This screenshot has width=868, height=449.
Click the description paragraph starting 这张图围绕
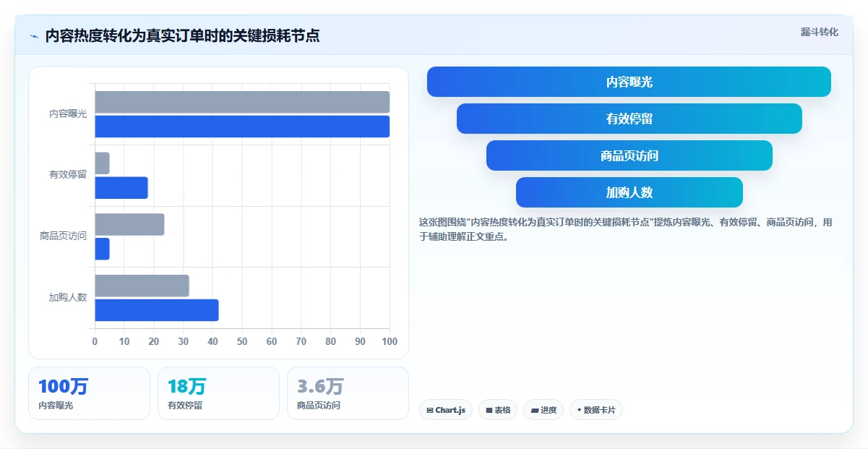pyautogui.click(x=626, y=229)
